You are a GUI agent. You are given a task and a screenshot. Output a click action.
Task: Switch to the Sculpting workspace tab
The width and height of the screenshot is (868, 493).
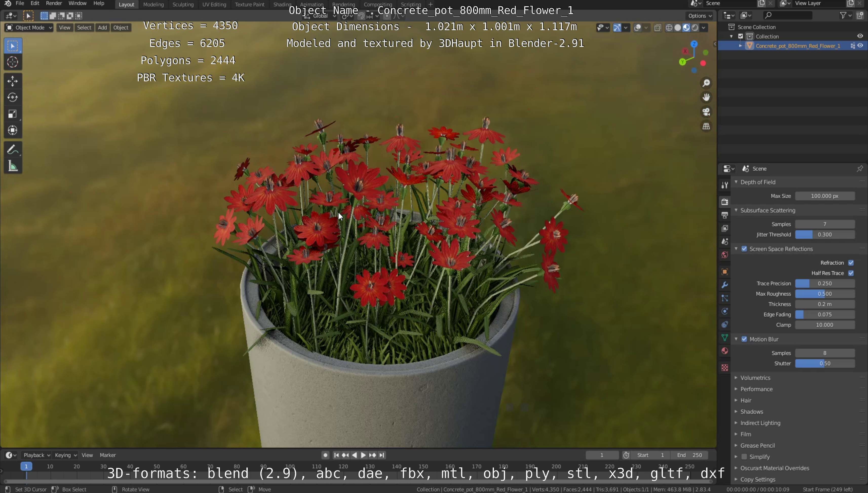pyautogui.click(x=183, y=4)
